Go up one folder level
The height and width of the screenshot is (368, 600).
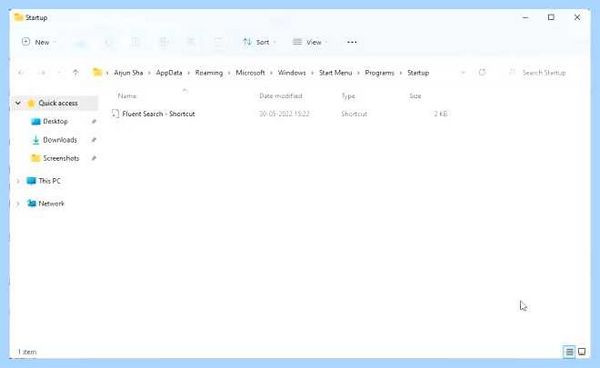click(76, 72)
